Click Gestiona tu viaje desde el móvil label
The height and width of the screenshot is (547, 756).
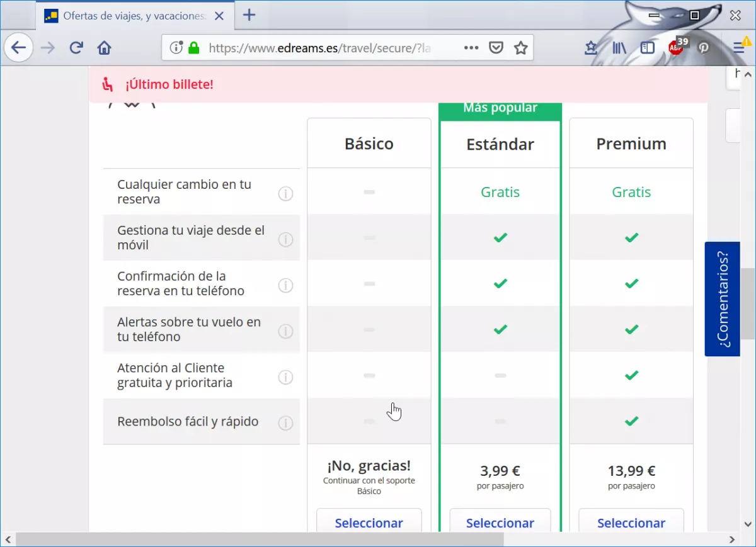click(x=191, y=237)
